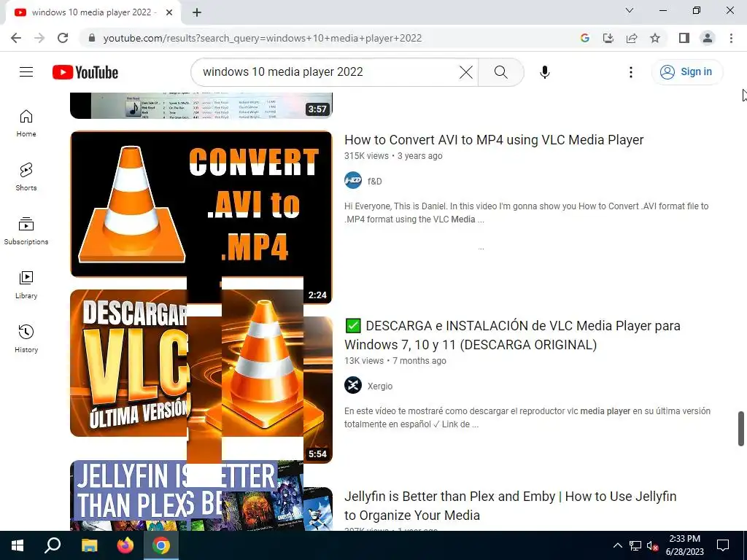Open DESCARGA e INSTALACIÓN de VLC video title
747x560 pixels.
coord(513,335)
